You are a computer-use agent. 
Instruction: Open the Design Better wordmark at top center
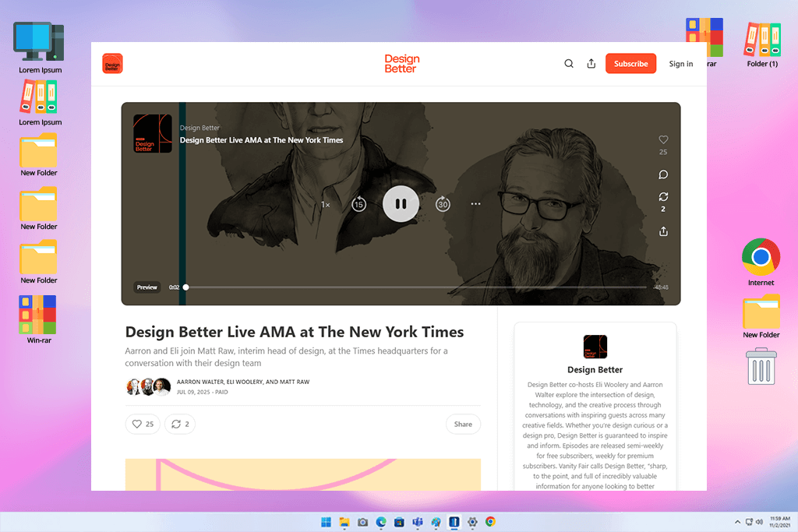tap(401, 64)
